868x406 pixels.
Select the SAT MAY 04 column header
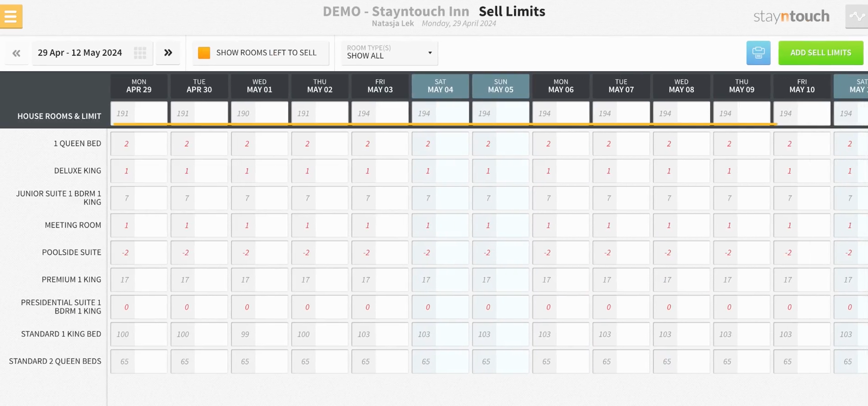[x=440, y=86]
